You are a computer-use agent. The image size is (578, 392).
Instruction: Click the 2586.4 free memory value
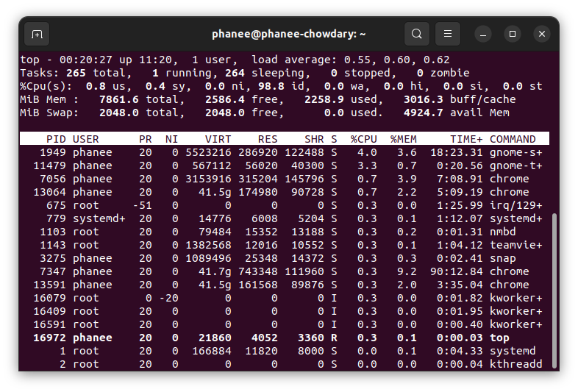click(225, 99)
